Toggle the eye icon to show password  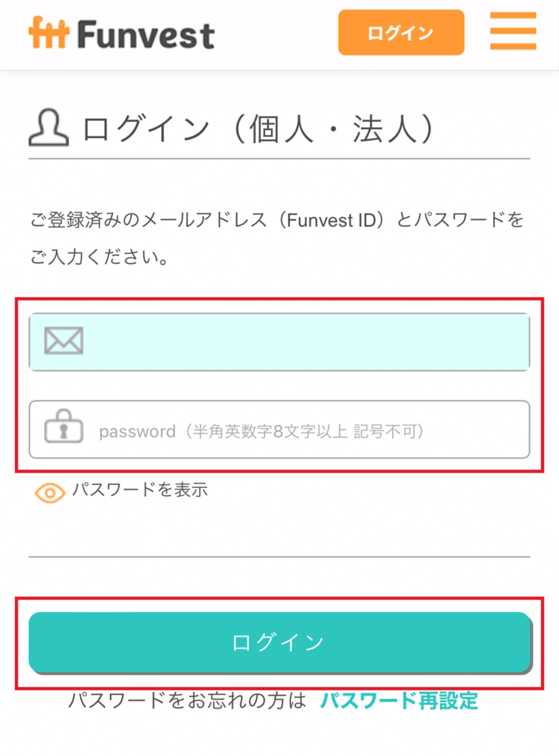click(50, 492)
